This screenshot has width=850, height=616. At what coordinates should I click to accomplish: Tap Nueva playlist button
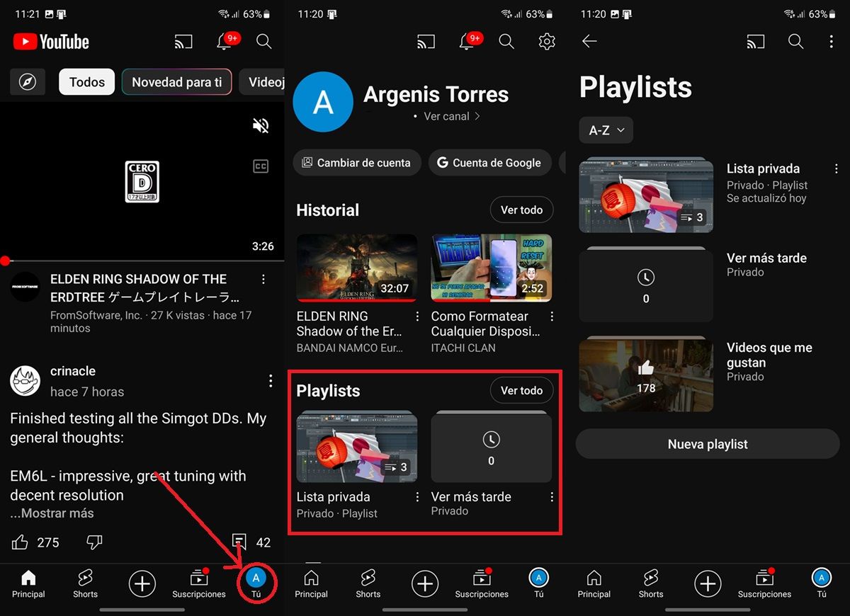coord(708,444)
